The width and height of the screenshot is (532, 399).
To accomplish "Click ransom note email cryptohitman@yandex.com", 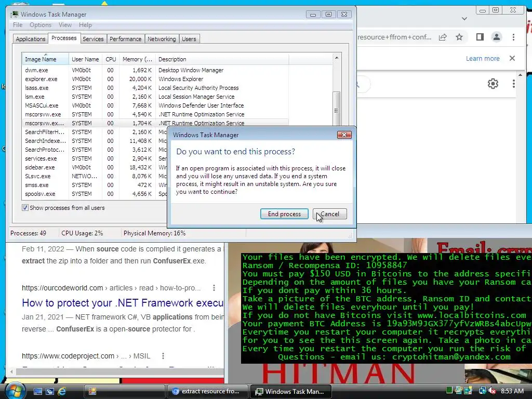I will pos(451,357).
